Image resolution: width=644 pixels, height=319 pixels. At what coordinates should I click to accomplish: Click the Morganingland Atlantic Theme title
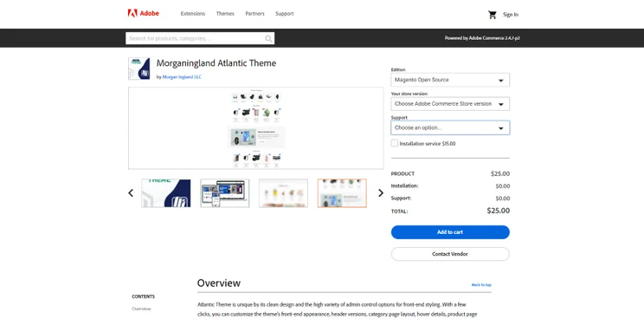[x=216, y=63]
